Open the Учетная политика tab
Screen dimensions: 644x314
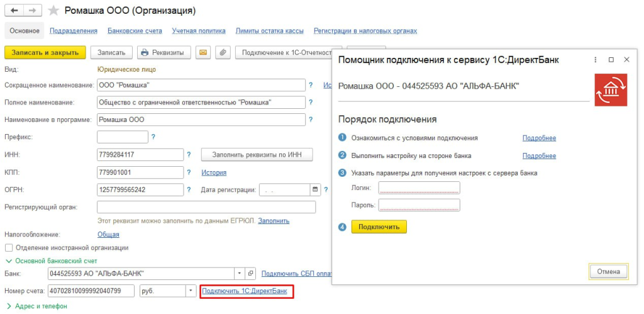click(199, 31)
